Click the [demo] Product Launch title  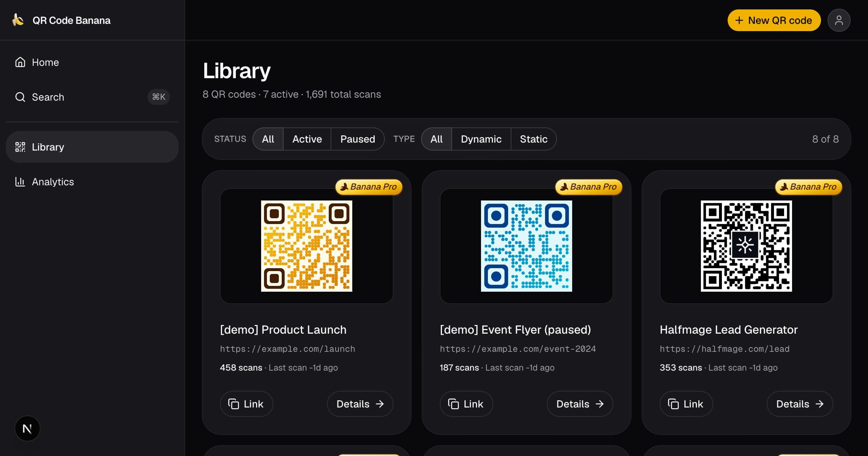coord(283,330)
